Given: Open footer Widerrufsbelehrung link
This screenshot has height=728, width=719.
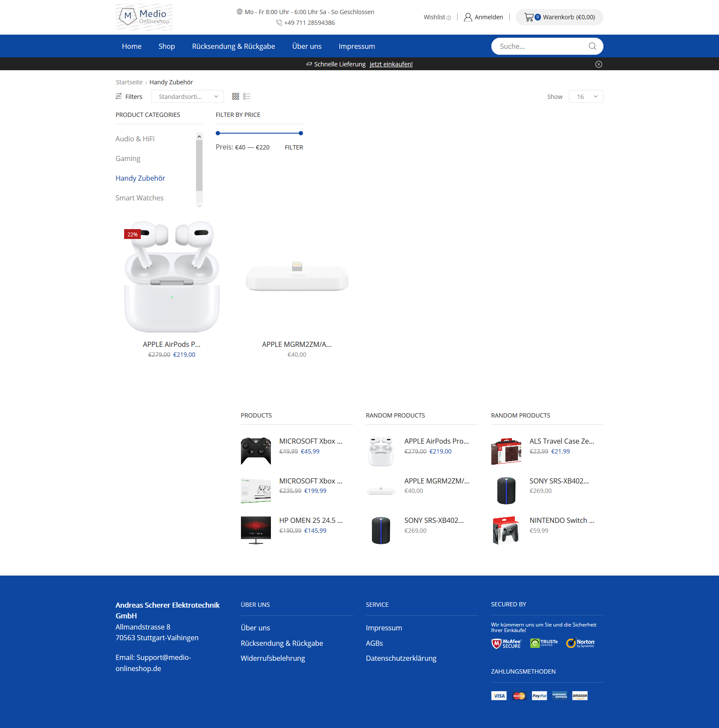Looking at the screenshot, I should (273, 658).
